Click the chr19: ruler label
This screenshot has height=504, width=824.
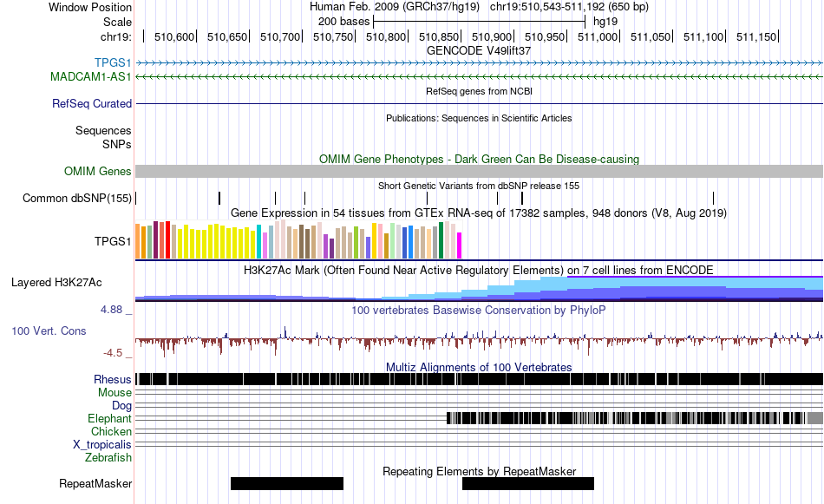[x=115, y=36]
